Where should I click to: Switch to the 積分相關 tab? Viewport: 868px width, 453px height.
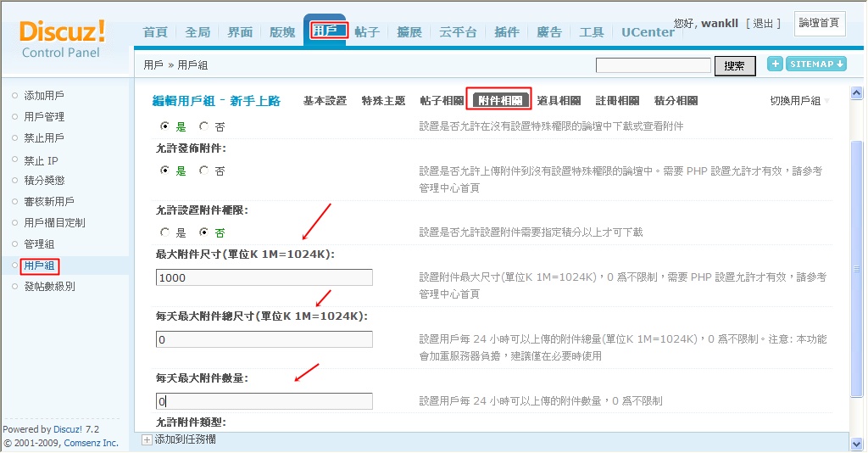(x=676, y=101)
